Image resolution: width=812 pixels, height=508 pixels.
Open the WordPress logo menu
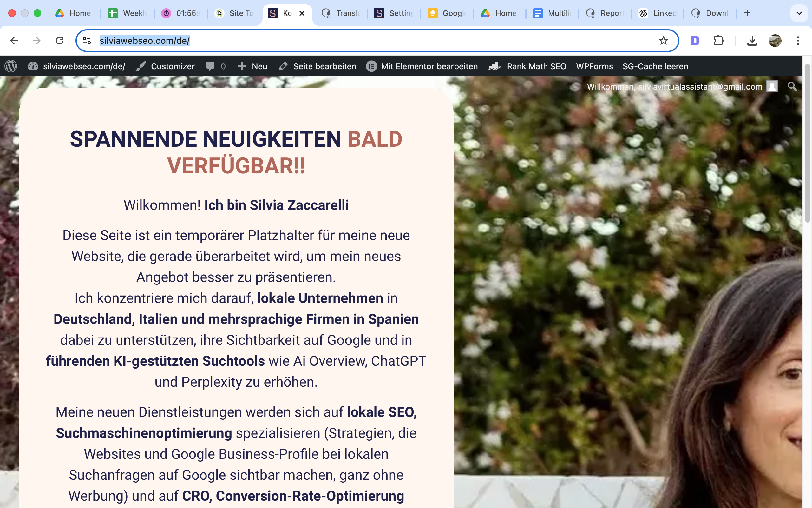click(11, 66)
